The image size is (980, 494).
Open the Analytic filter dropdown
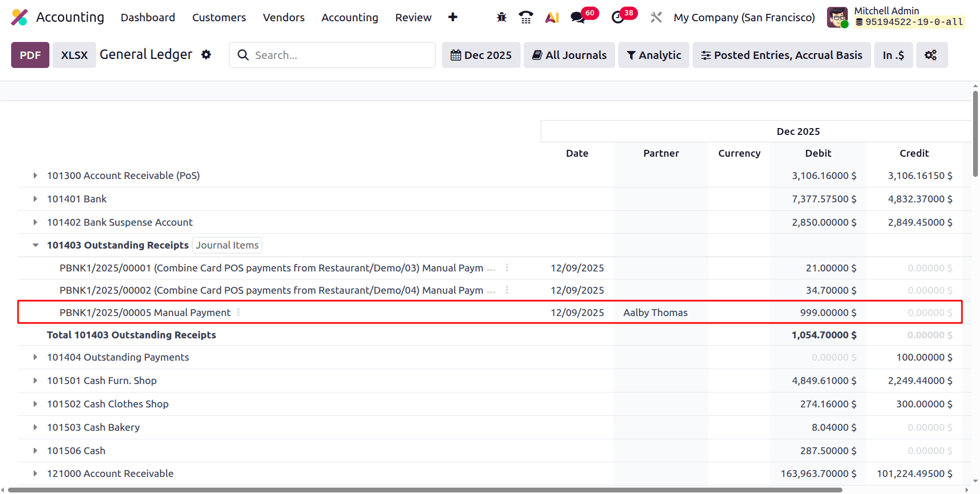[x=654, y=55]
